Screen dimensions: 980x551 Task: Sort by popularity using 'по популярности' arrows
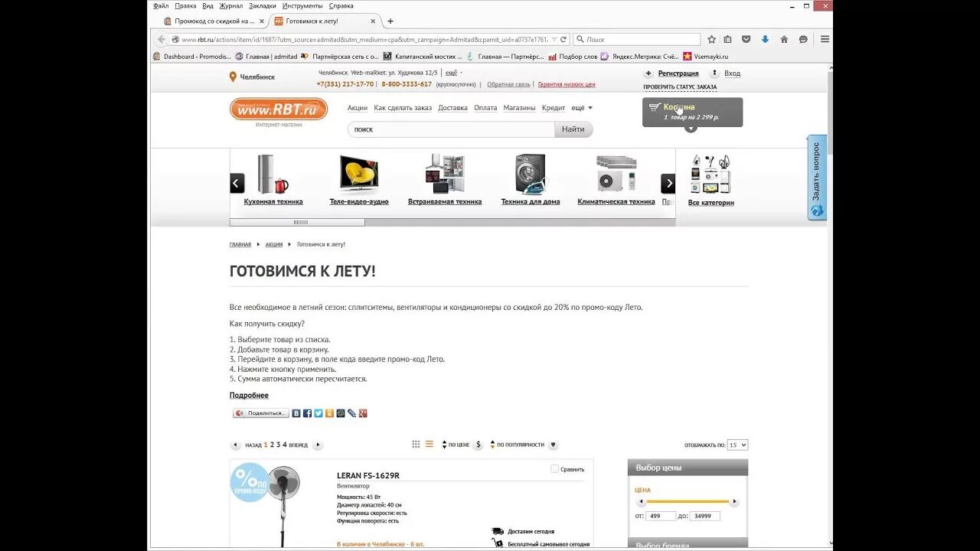[x=492, y=445]
